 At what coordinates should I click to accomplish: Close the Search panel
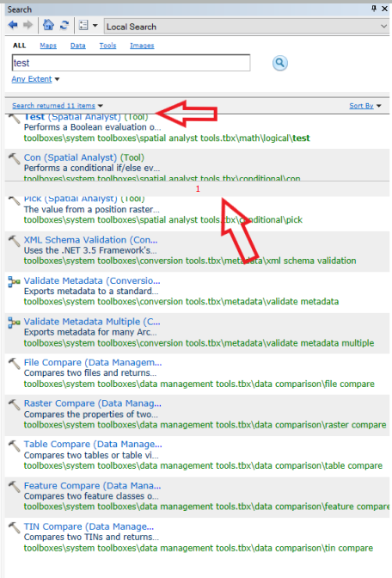click(384, 9)
